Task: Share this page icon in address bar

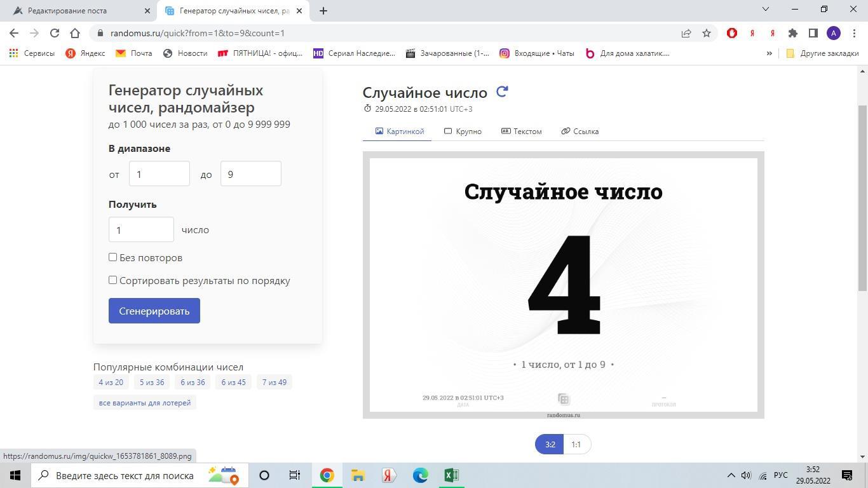Action: click(686, 33)
